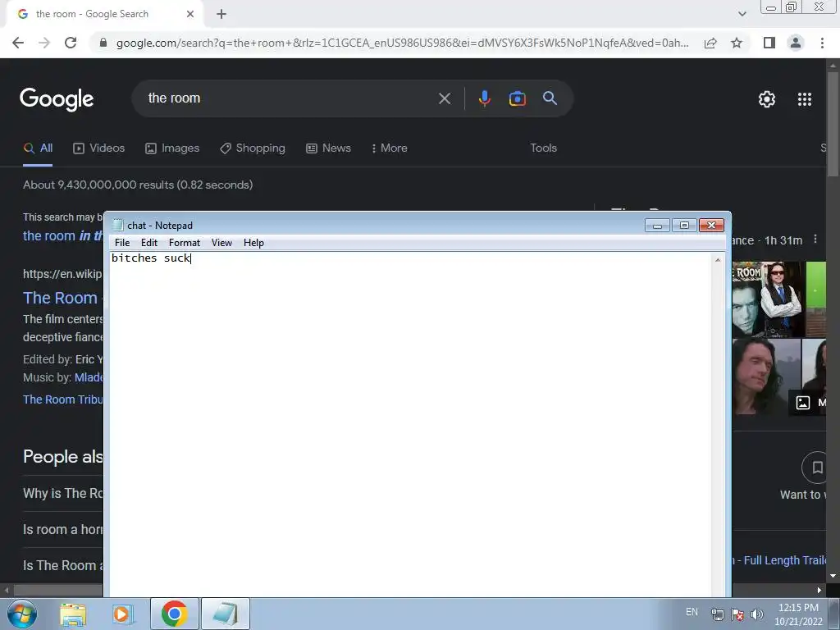The width and height of the screenshot is (840, 630).
Task: Start voice search with microphone
Action: tap(484, 98)
